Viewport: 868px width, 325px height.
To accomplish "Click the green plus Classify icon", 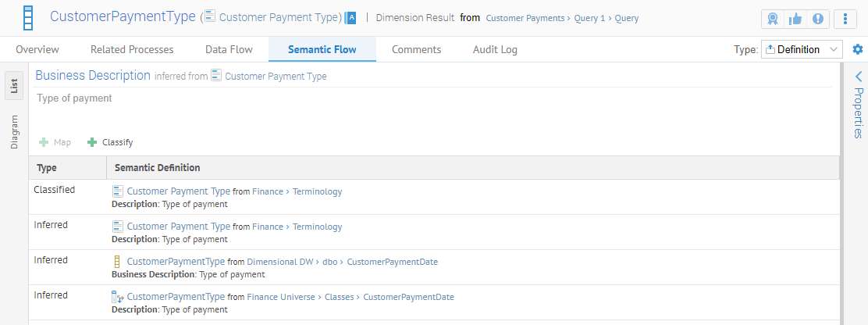I will tap(92, 142).
